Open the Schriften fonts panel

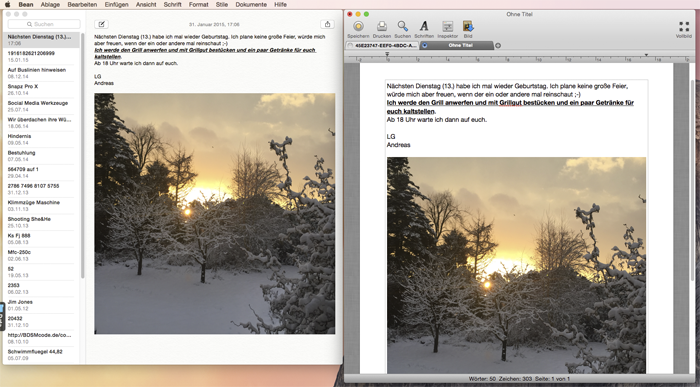[x=424, y=26]
